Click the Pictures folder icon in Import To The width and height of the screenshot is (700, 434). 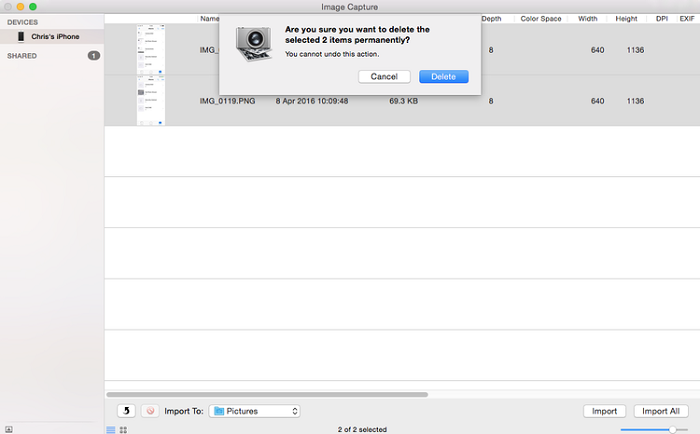(x=219, y=411)
